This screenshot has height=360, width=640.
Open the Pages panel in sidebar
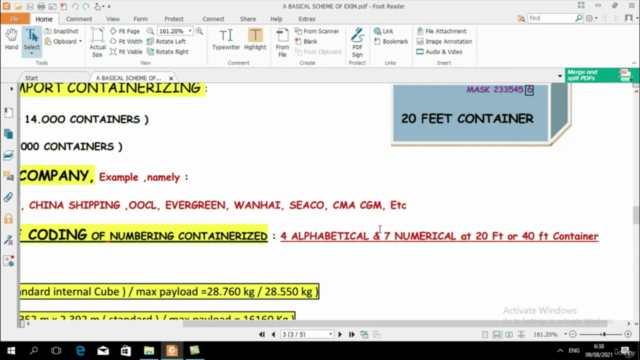[x=8, y=134]
